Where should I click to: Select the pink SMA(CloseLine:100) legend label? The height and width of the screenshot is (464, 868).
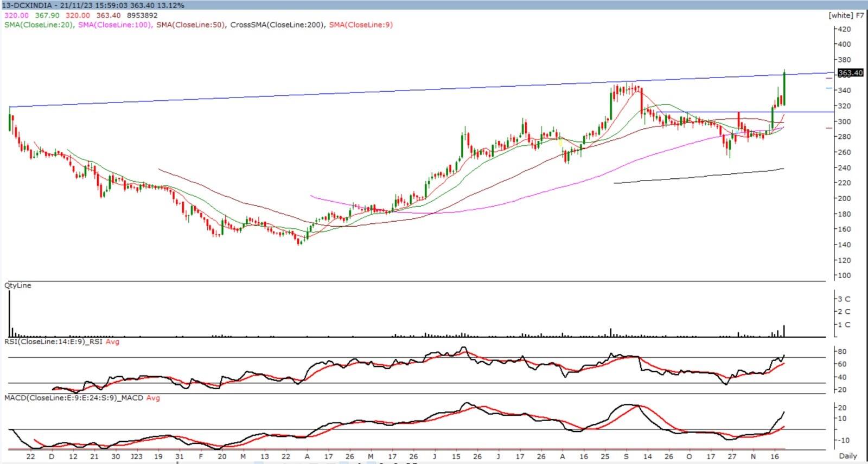[115, 25]
